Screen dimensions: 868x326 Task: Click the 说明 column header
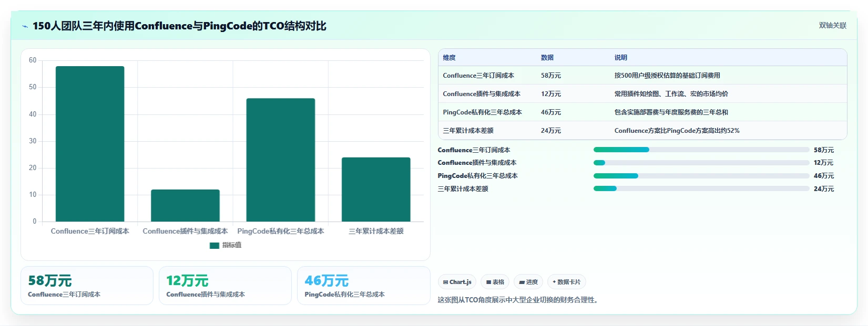click(x=621, y=58)
